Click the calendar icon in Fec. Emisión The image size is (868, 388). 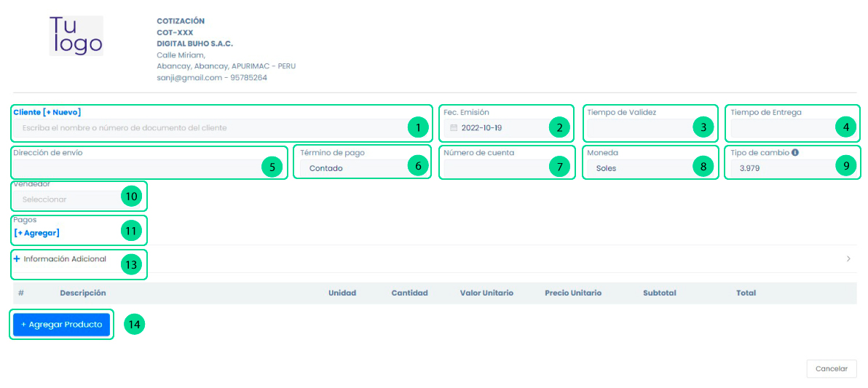pyautogui.click(x=454, y=128)
